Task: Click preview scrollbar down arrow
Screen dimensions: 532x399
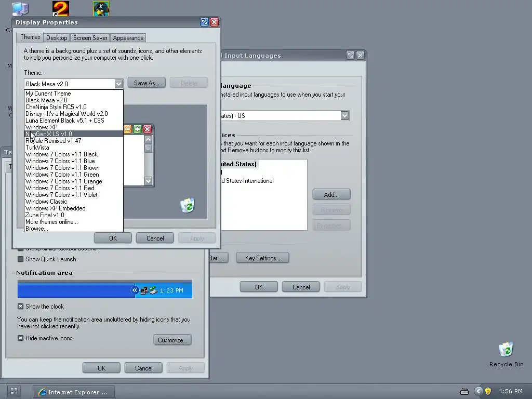Action: [148, 181]
